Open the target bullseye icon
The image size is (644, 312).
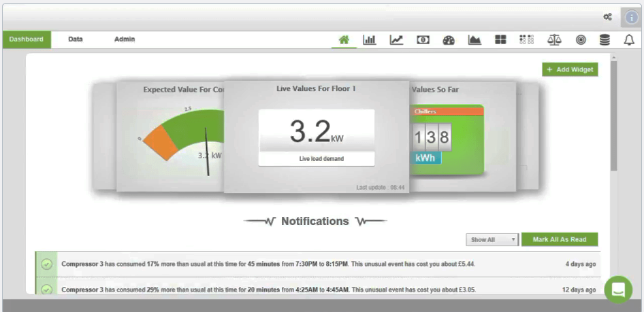580,40
